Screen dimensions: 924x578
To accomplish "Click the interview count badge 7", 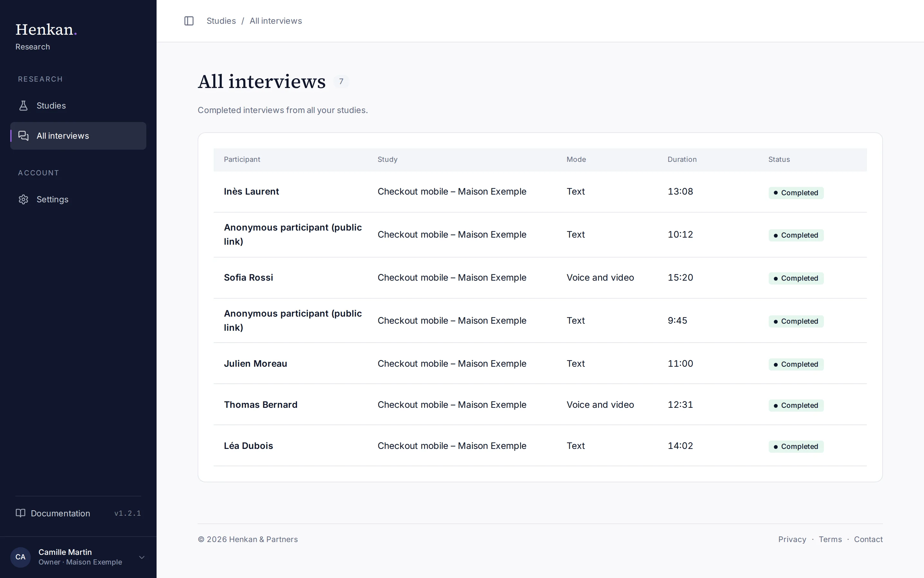I will 341,82.
